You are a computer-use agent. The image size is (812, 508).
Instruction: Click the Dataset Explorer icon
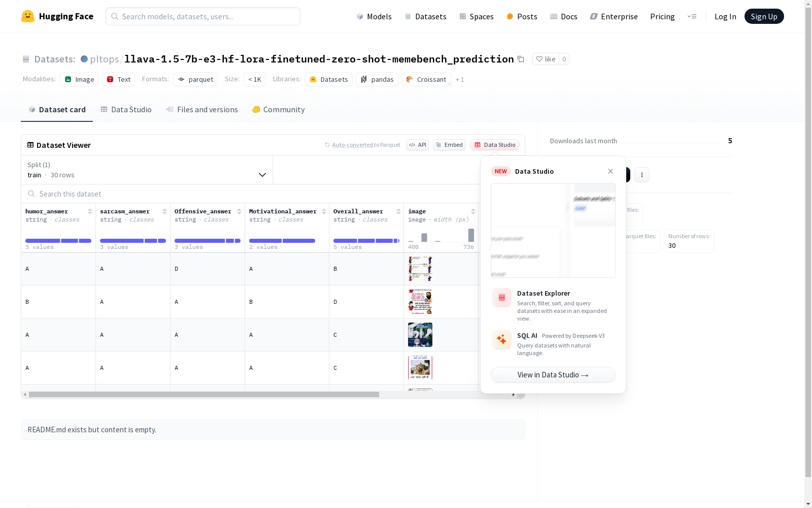502,298
